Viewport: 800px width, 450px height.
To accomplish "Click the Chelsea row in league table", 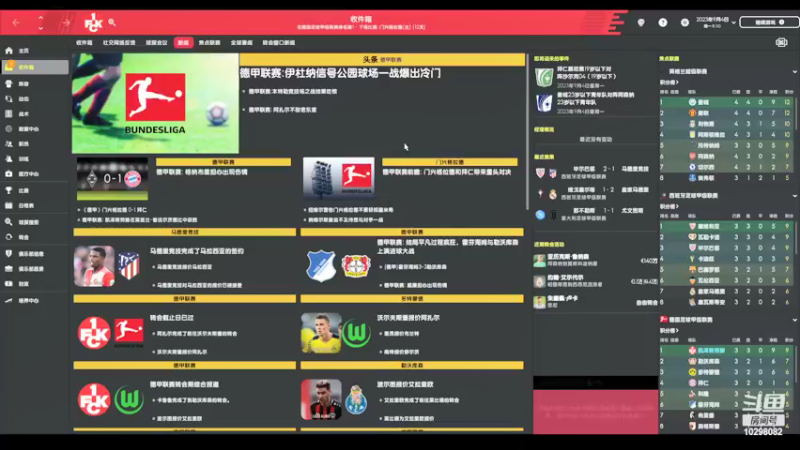I will coord(727,167).
